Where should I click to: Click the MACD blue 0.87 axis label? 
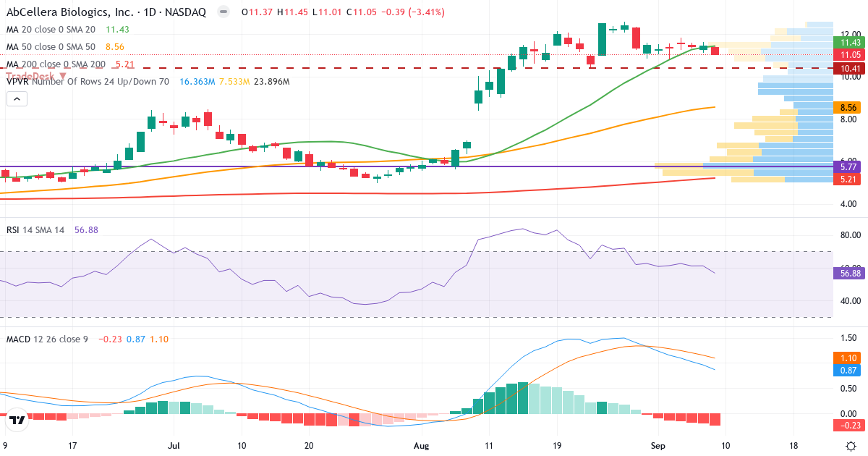(846, 369)
